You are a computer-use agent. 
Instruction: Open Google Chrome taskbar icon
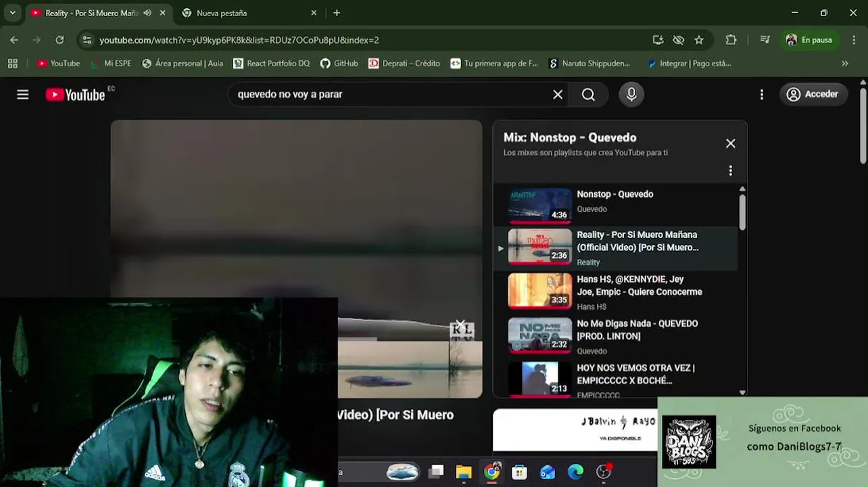(x=492, y=471)
